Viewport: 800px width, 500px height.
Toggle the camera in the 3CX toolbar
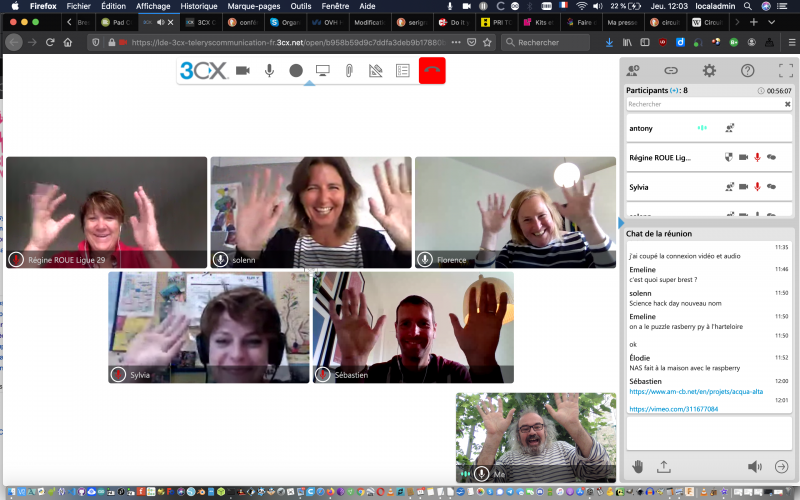point(242,71)
